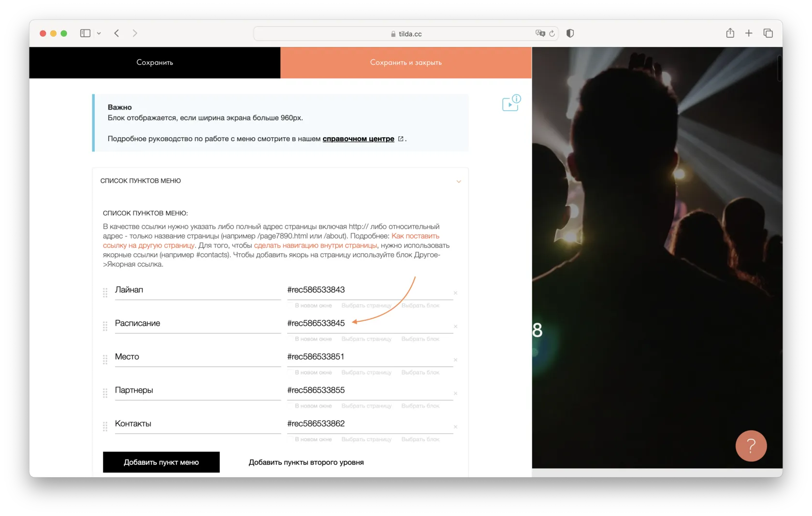Open the video tutorial info icon
Viewport: 812px width, 516px height.
[511, 102]
